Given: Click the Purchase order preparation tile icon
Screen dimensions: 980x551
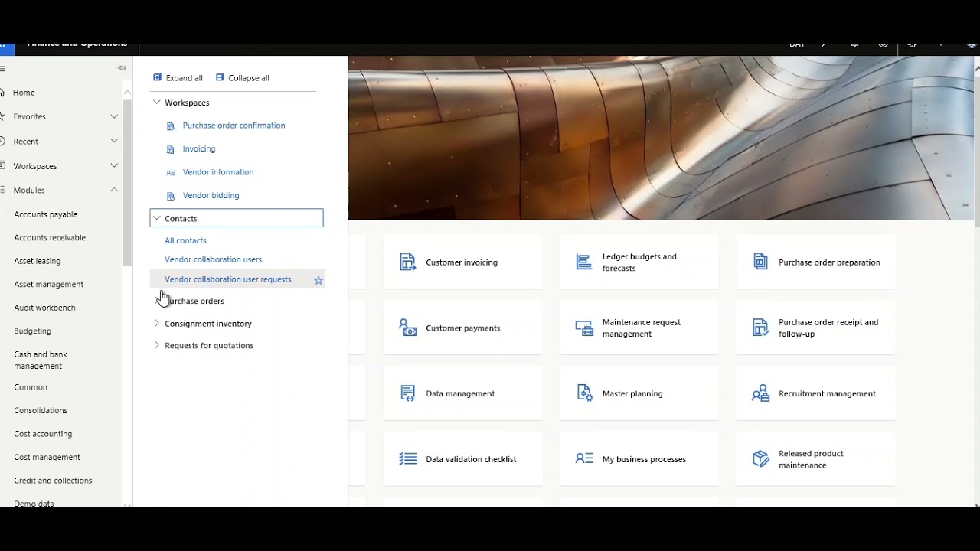Looking at the screenshot, I should tap(760, 262).
